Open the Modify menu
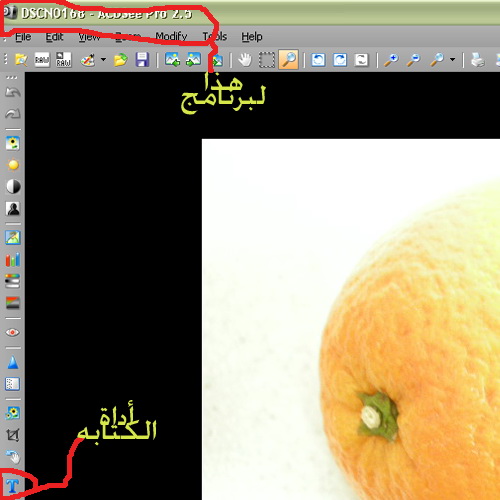Viewport: 500px width, 500px height. 171,36
